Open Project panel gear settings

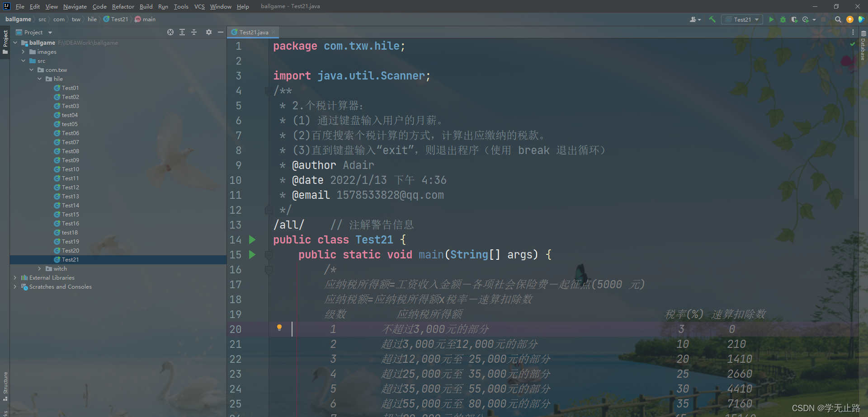pyautogui.click(x=208, y=32)
